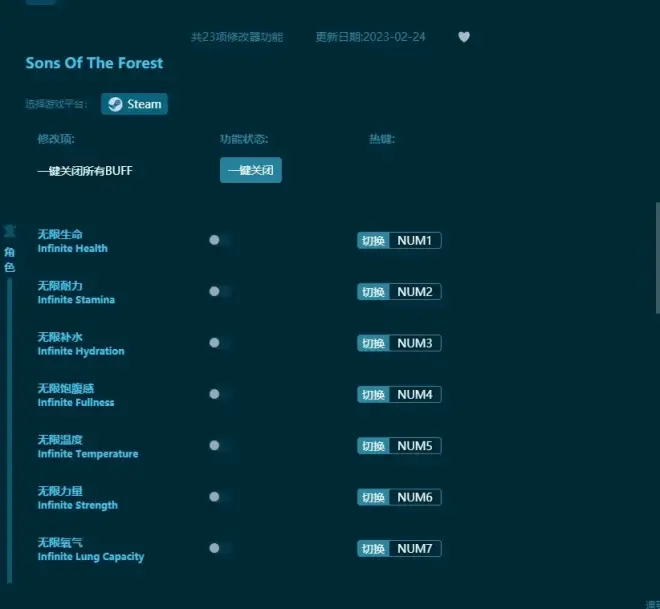Switch on Infinite Strength toggle
The width and height of the screenshot is (660, 609).
[x=220, y=497]
